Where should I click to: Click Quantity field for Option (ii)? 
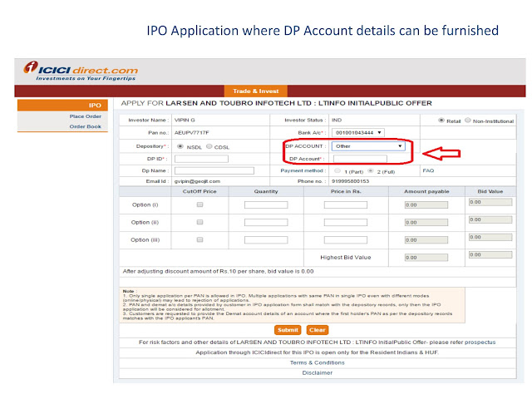click(x=266, y=222)
